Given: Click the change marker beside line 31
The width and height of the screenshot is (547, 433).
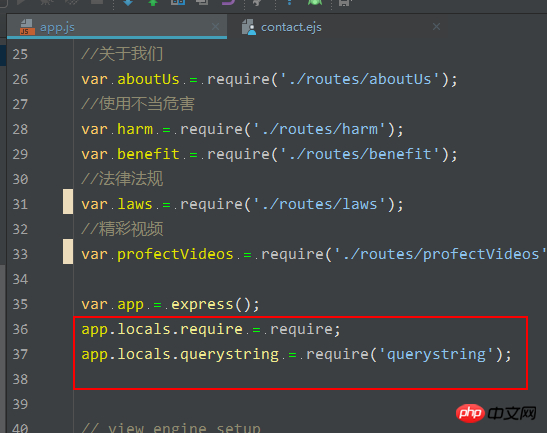Looking at the screenshot, I should [x=68, y=202].
